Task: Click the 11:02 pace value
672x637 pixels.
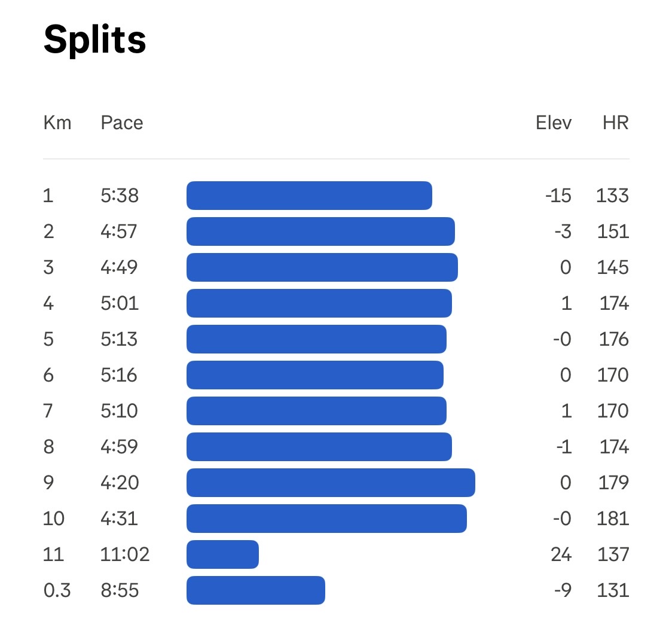Action: coord(125,554)
